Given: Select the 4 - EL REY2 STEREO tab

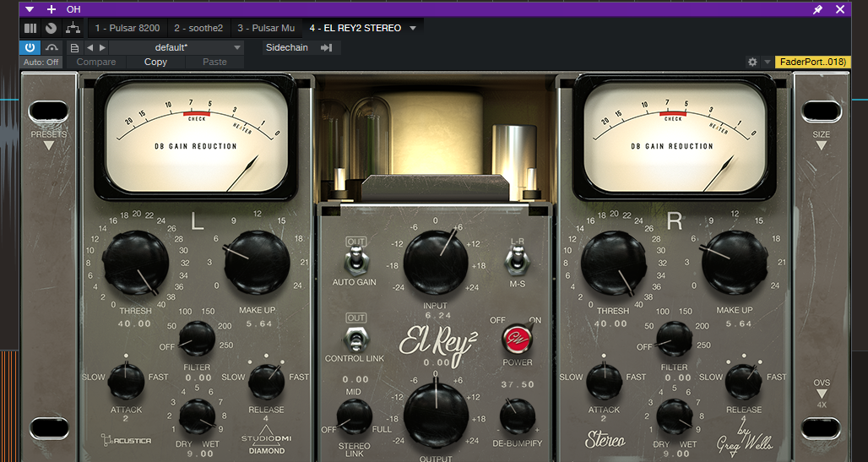Looking at the screenshot, I should 355,28.
